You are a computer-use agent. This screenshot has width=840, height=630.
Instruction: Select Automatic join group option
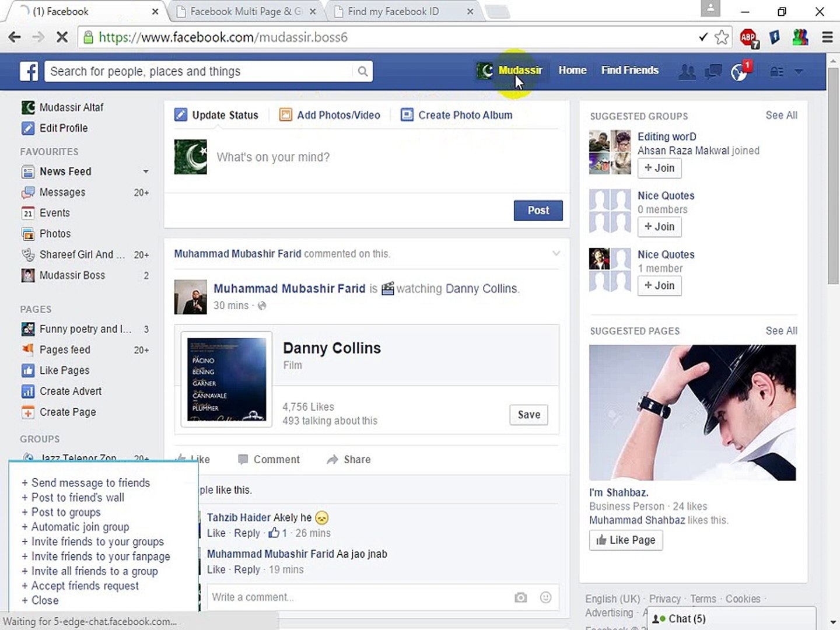coord(75,527)
